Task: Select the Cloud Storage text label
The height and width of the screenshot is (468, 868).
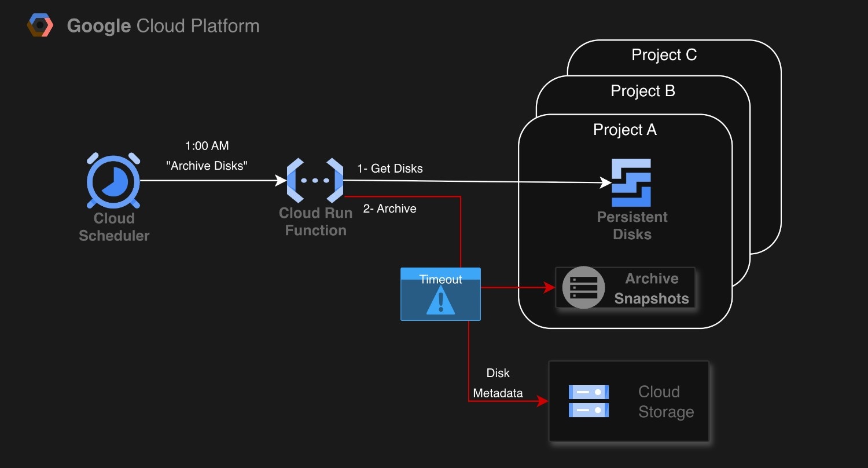Action: pyautogui.click(x=665, y=402)
